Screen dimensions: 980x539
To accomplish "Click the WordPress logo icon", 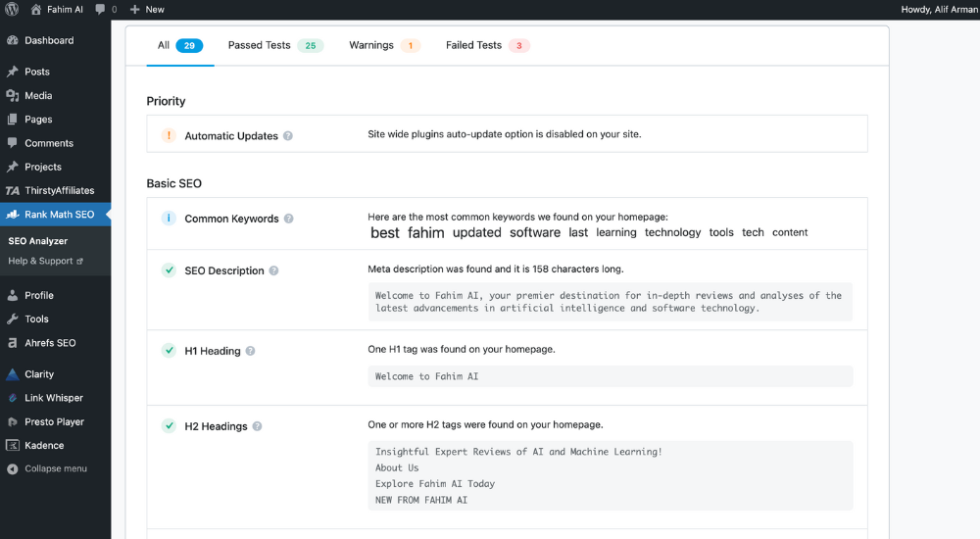I will tap(12, 9).
